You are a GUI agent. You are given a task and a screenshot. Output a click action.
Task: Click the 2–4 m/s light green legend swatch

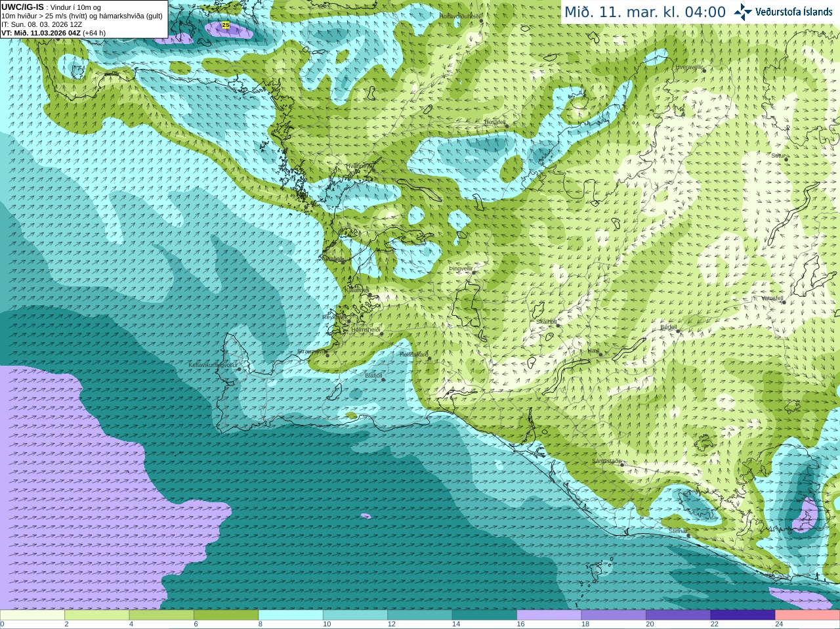click(96, 615)
